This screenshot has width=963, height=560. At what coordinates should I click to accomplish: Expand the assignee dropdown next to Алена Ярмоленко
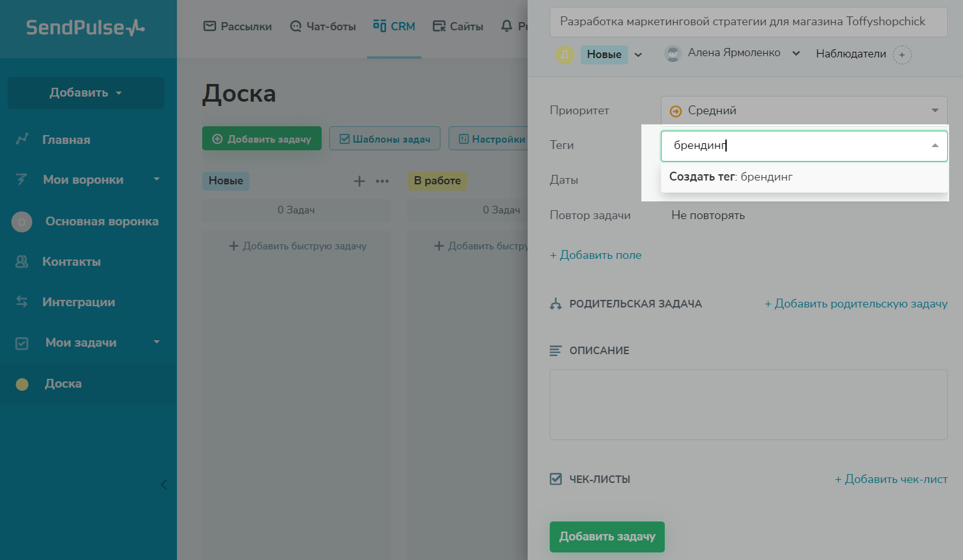tap(796, 54)
